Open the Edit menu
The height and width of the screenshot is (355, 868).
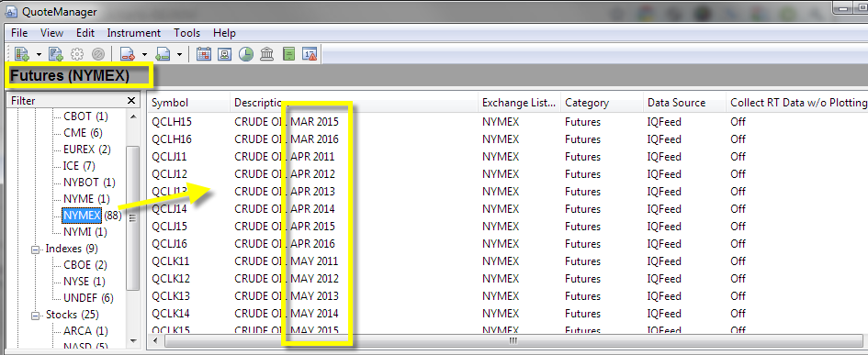coord(85,33)
